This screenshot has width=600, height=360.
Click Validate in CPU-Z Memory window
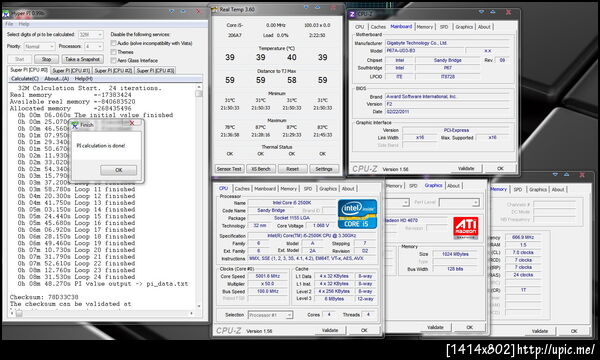click(540, 331)
